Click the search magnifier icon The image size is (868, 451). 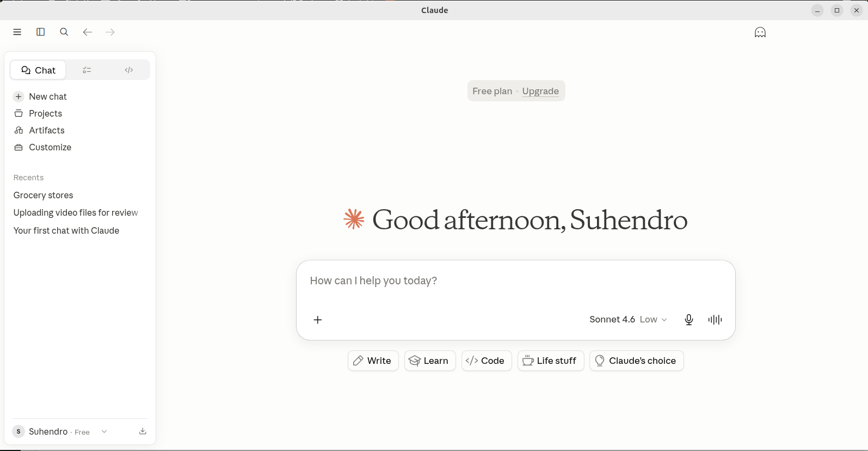click(64, 32)
